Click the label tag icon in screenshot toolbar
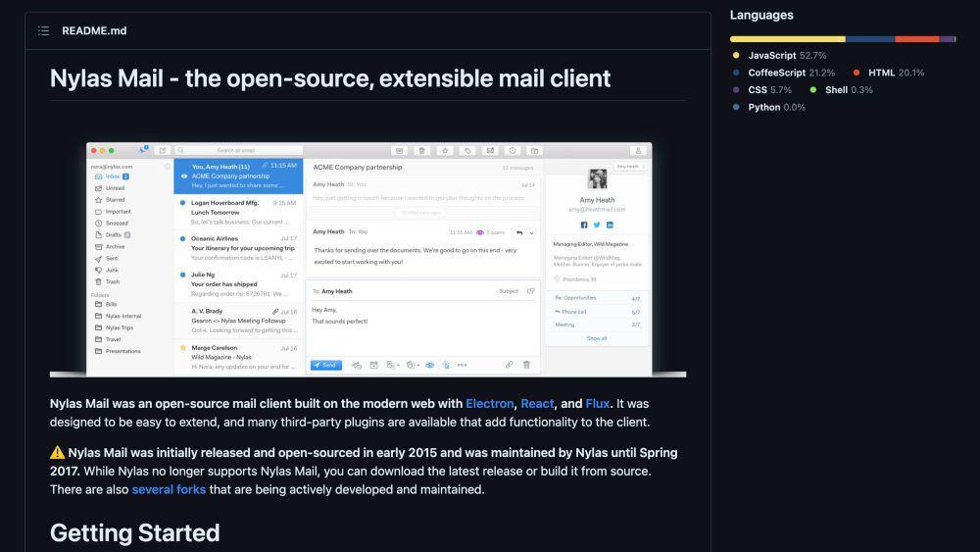The width and height of the screenshot is (980, 552). click(x=467, y=151)
